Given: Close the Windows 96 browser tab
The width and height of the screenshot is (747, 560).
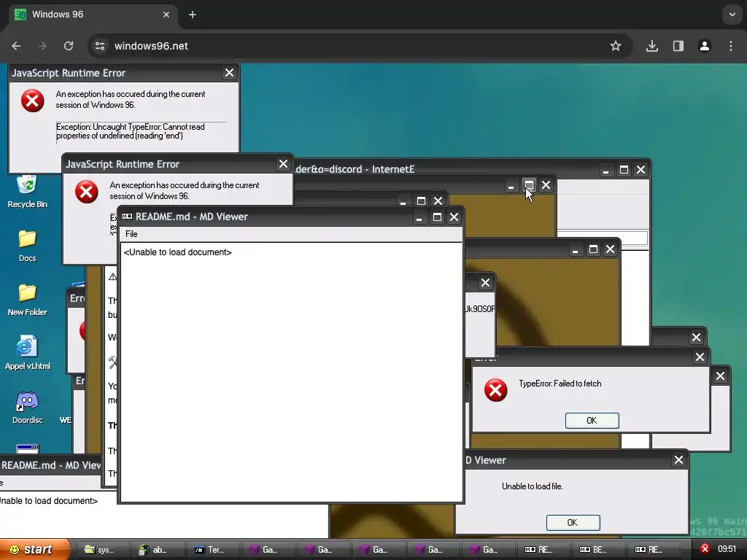Looking at the screenshot, I should click(x=166, y=15).
